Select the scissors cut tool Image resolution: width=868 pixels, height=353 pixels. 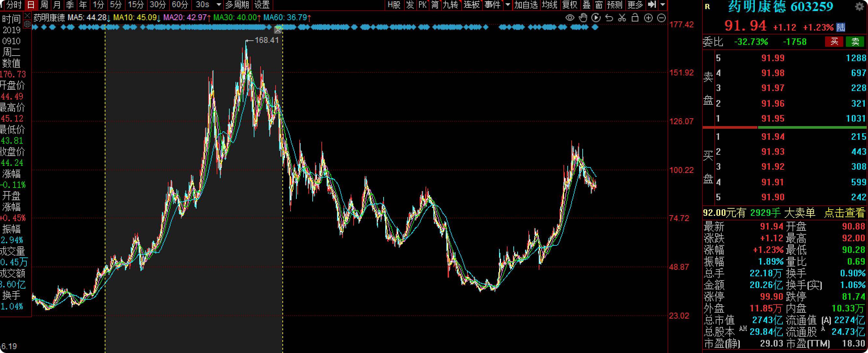622,18
